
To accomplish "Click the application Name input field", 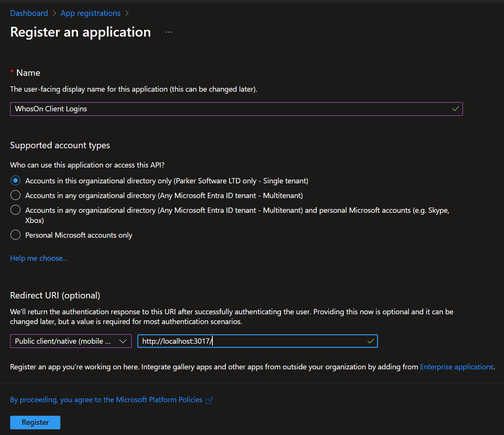I will click(x=236, y=109).
